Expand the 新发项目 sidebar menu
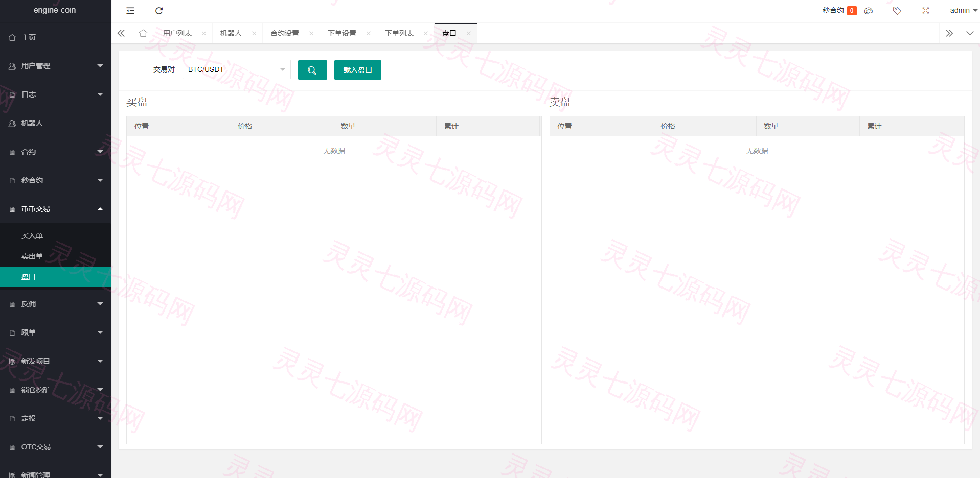The height and width of the screenshot is (478, 980). (55, 361)
